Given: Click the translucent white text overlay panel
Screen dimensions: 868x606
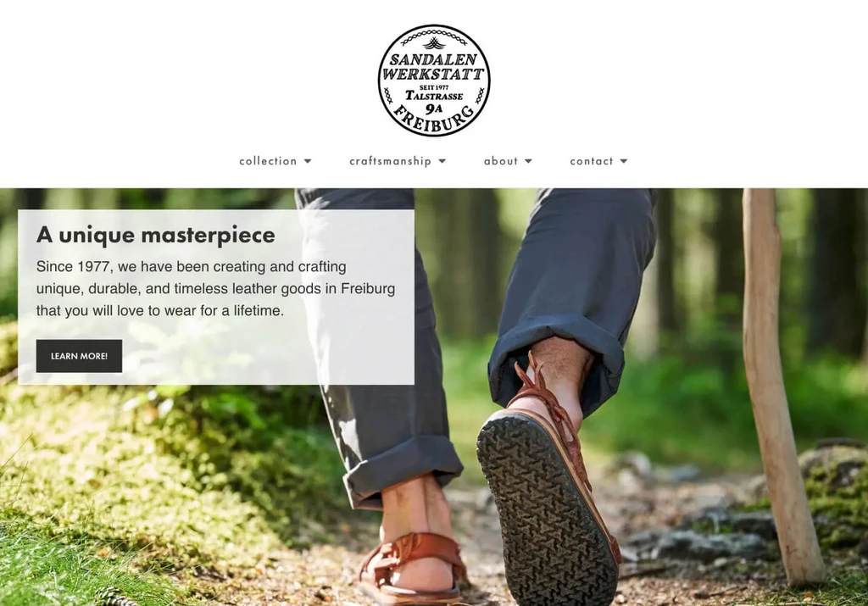Looking at the screenshot, I should [216, 297].
